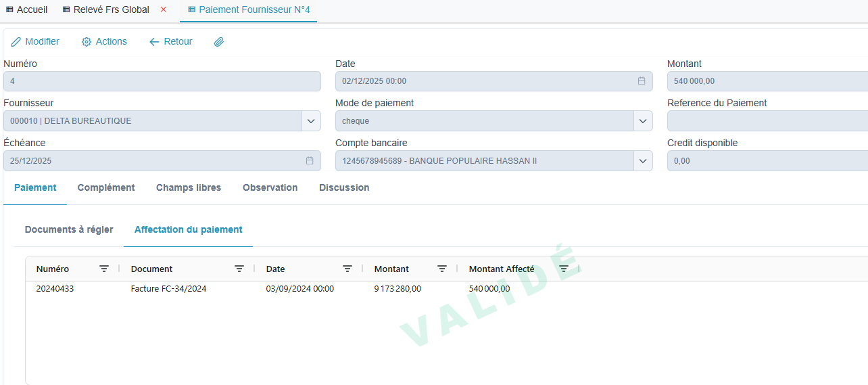Open the Actions menu label
The height and width of the screenshot is (385, 868).
[112, 42]
